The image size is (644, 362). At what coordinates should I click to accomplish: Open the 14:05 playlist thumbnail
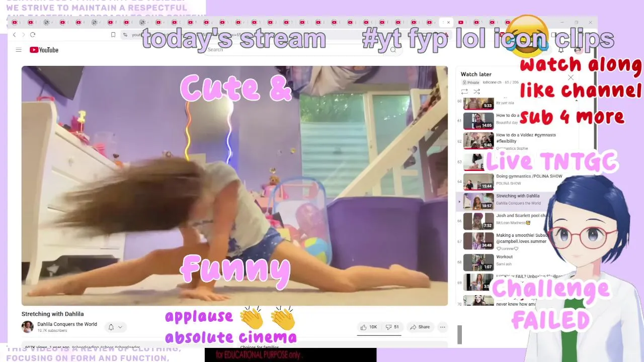478,121
